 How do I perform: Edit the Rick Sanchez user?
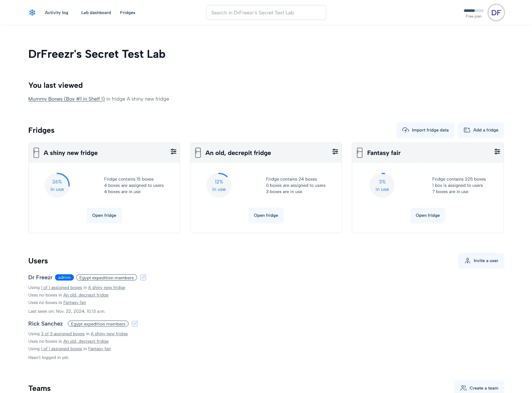(135, 324)
